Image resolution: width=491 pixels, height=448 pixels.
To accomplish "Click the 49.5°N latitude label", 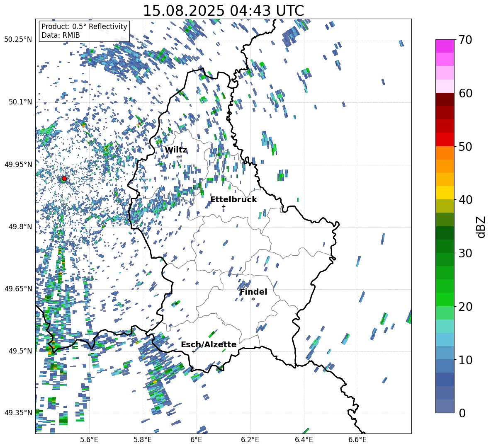I will (x=20, y=351).
